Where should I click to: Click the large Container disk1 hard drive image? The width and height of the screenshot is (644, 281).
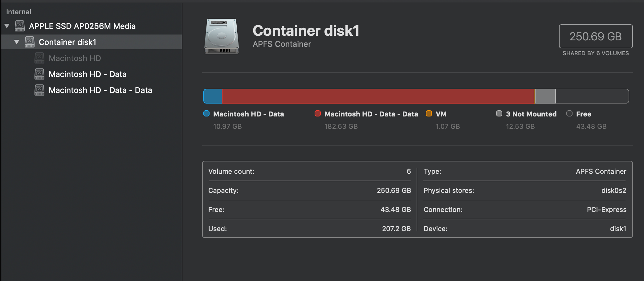[222, 37]
